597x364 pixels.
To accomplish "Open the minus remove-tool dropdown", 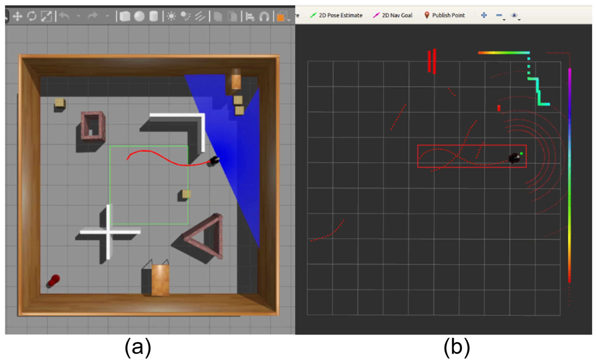I will (x=500, y=16).
